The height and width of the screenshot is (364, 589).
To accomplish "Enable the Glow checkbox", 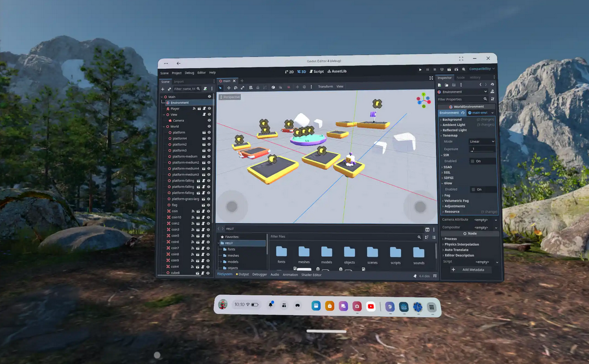I will pyautogui.click(x=473, y=189).
